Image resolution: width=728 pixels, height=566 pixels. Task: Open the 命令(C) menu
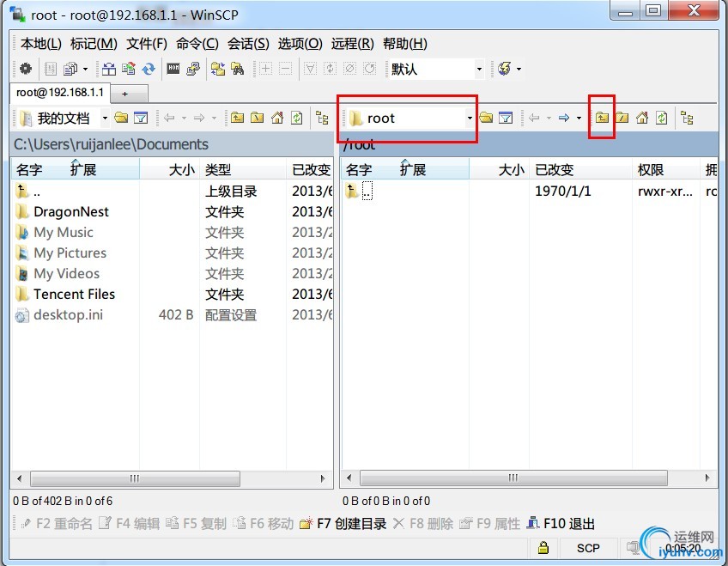point(197,44)
